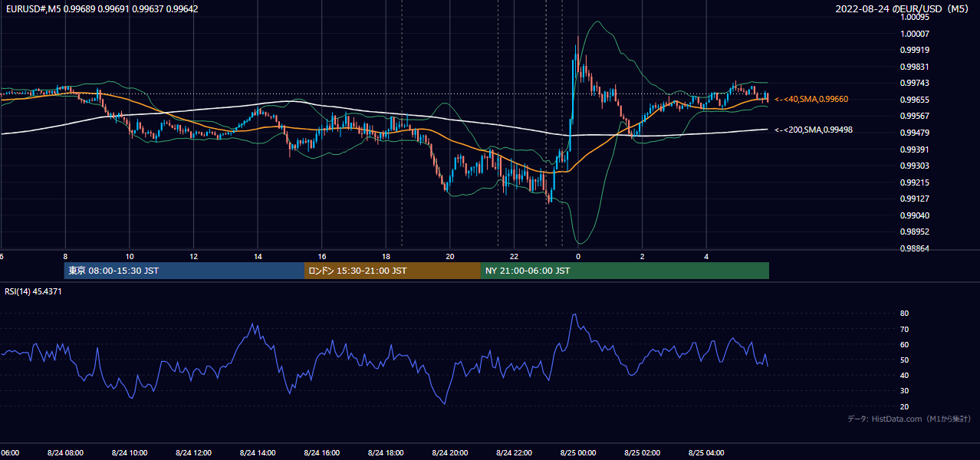Click the NY session bar 21:00-06:00 JST
This screenshot has width=980, height=460.
(625, 271)
